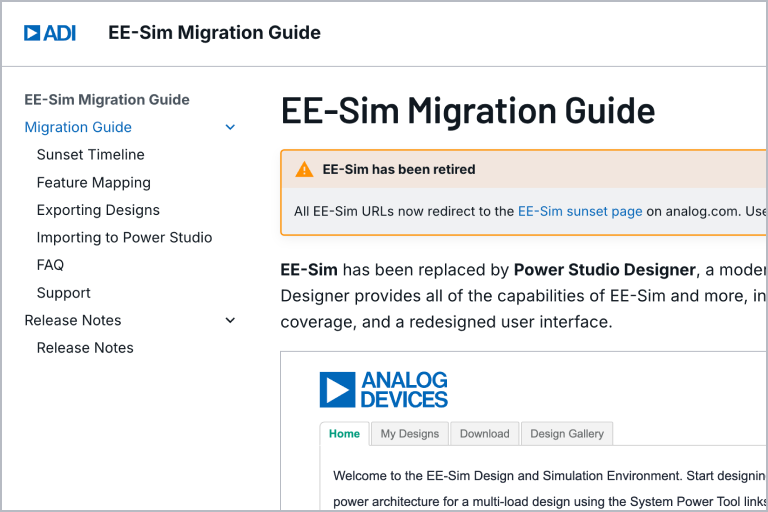Open the Design Gallery tab
This screenshot has width=768, height=512.
567,434
